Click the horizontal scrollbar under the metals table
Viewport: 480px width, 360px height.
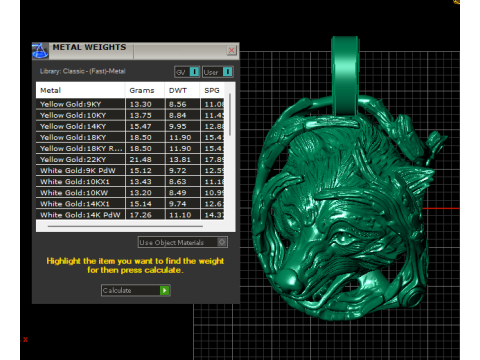[x=125, y=226]
